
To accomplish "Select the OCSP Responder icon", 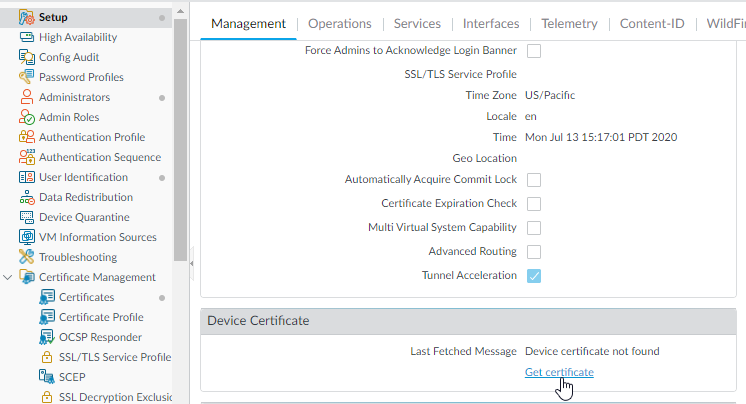I will [47, 337].
